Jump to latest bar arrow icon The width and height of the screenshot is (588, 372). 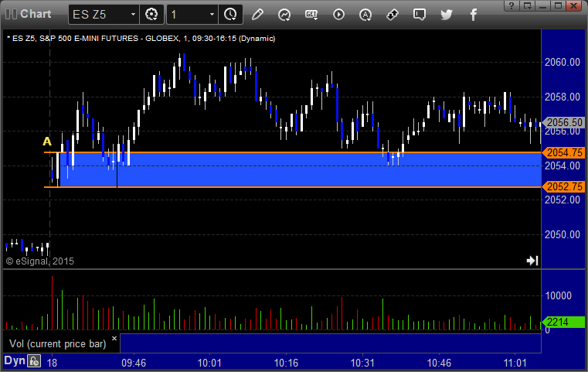(x=532, y=261)
